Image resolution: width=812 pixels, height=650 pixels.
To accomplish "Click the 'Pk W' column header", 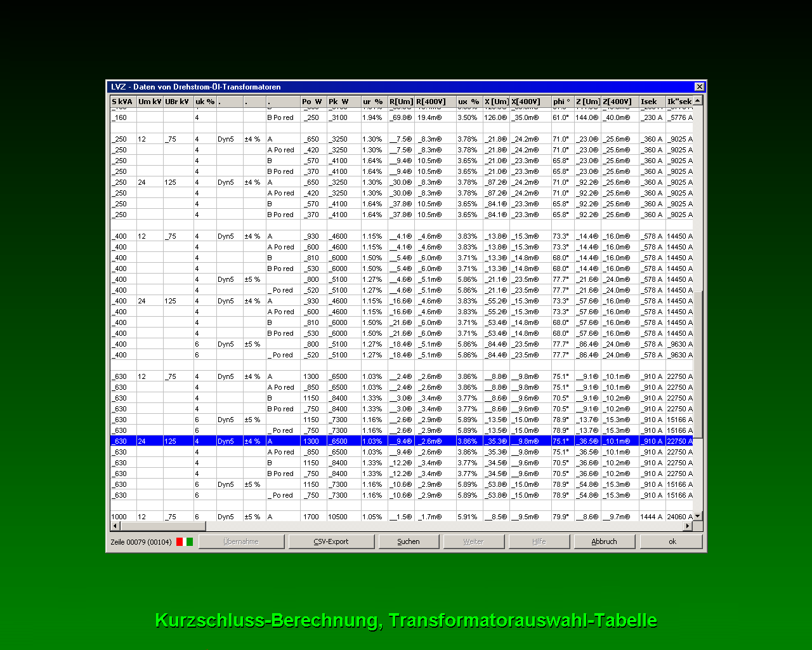I will (x=344, y=102).
